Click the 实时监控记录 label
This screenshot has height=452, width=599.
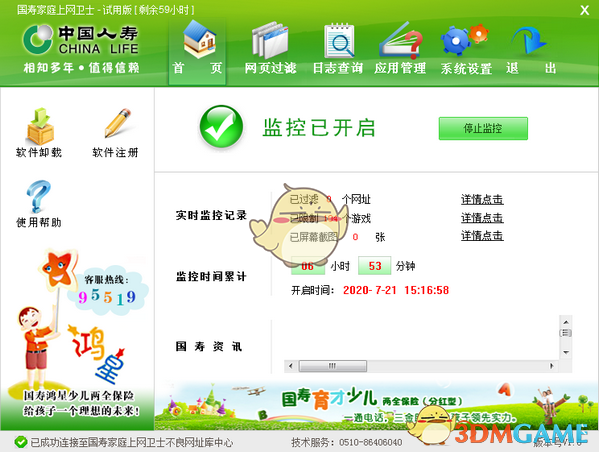pos(211,215)
